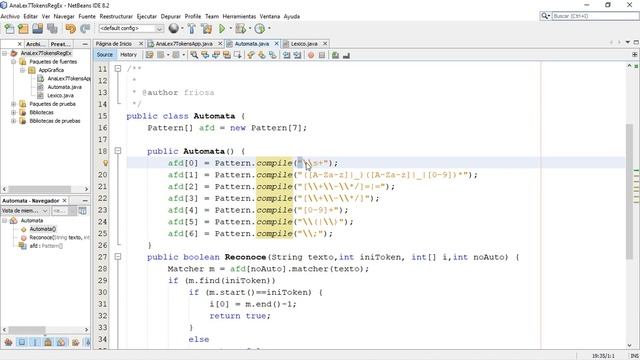Run the project with green play icon
The width and height of the screenshot is (640, 360).
coord(222,29)
